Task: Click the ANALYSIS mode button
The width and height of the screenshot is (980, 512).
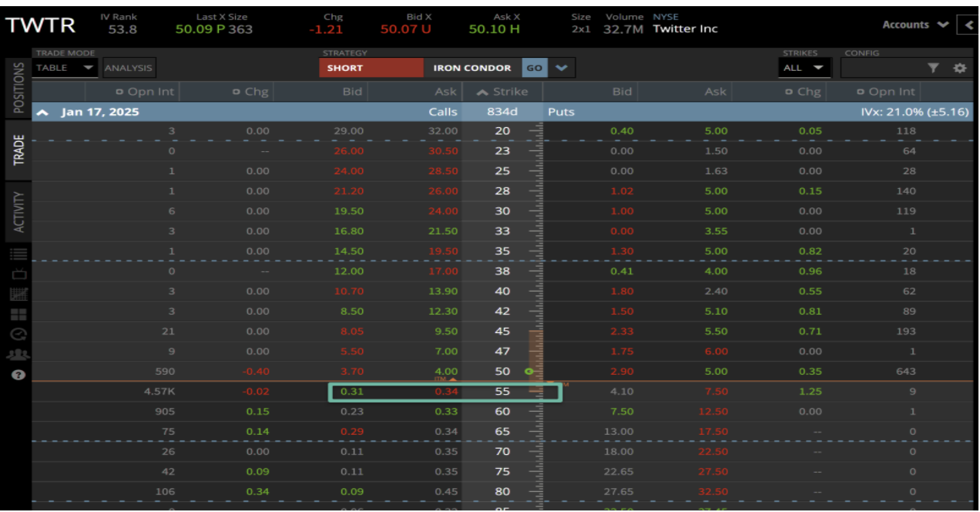Action: 129,68
